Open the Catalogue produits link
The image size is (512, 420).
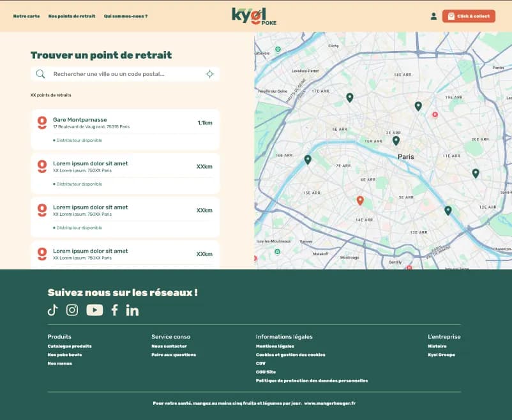(x=70, y=346)
